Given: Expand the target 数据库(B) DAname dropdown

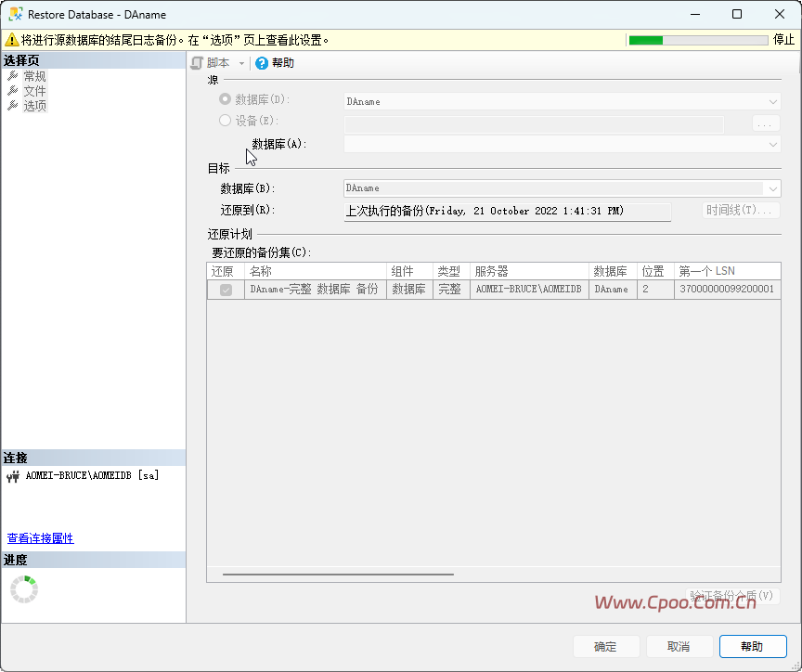Looking at the screenshot, I should tap(773, 188).
